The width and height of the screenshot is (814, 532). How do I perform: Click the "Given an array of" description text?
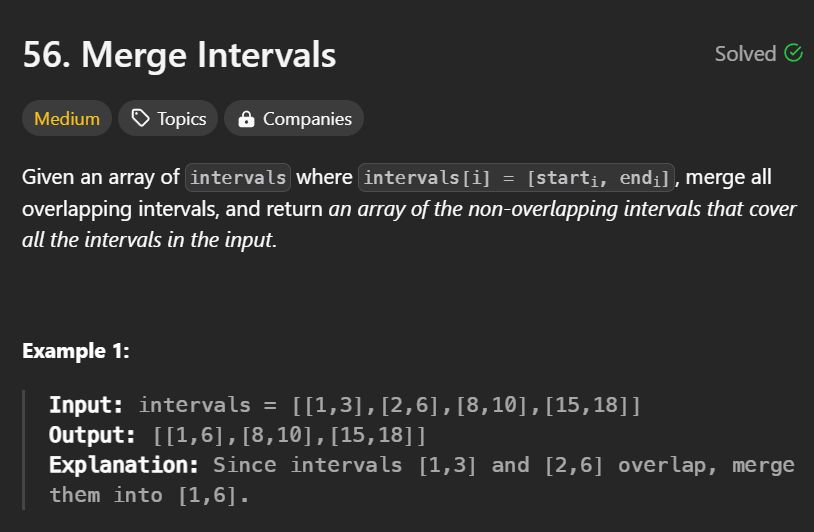100,178
